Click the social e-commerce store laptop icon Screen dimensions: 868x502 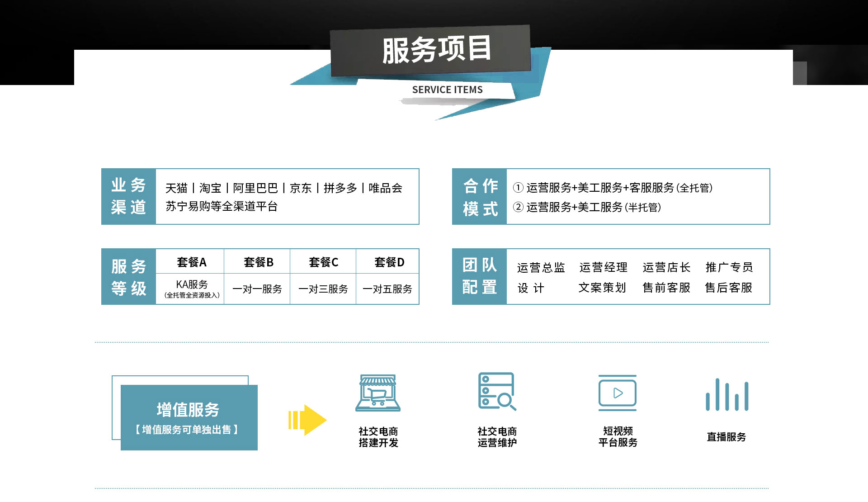click(378, 393)
